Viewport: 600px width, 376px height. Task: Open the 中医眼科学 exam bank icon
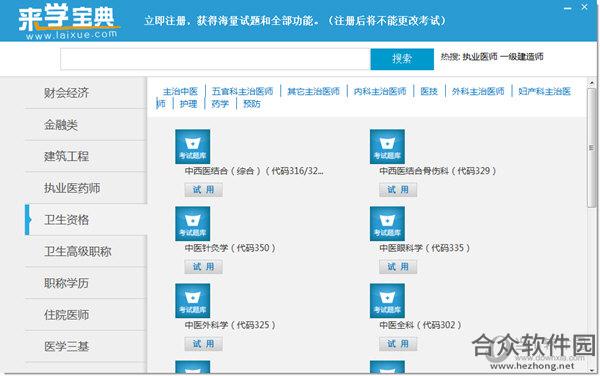pos(387,224)
